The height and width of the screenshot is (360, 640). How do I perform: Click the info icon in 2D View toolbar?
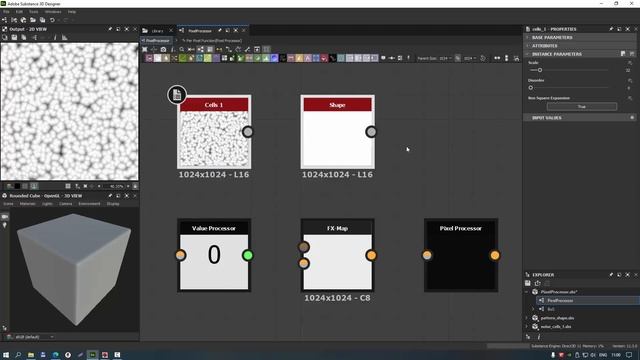tap(55, 38)
